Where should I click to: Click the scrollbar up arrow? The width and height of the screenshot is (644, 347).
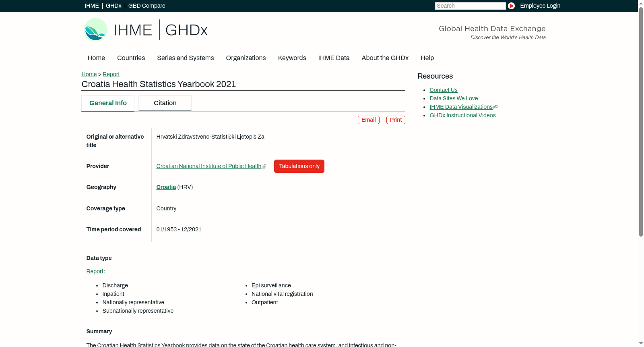[x=641, y=3]
